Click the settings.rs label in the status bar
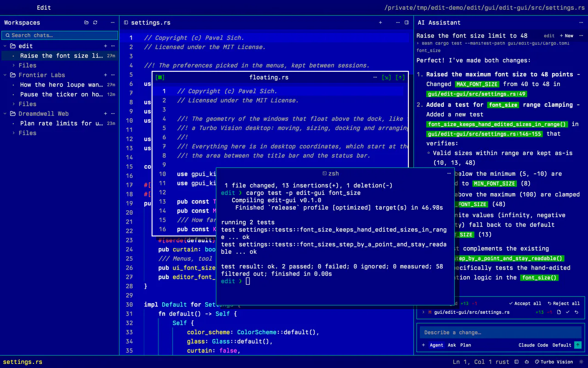 pyautogui.click(x=23, y=362)
